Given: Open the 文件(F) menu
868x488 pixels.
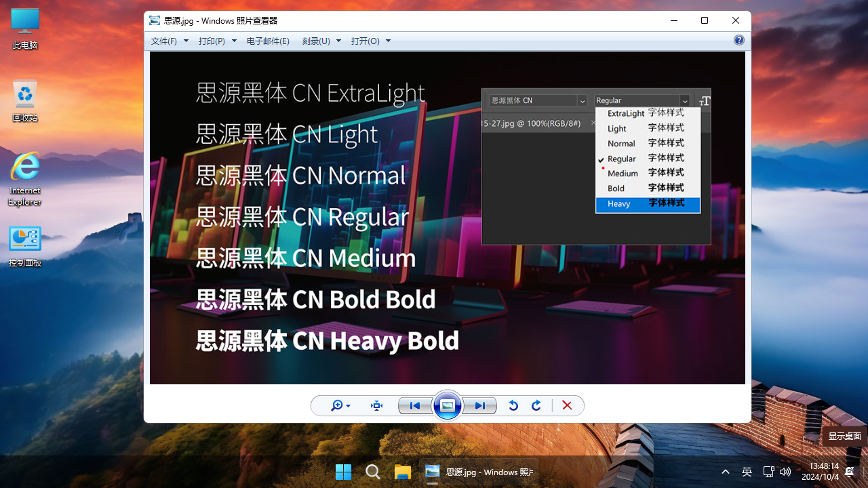Looking at the screenshot, I should (x=169, y=41).
